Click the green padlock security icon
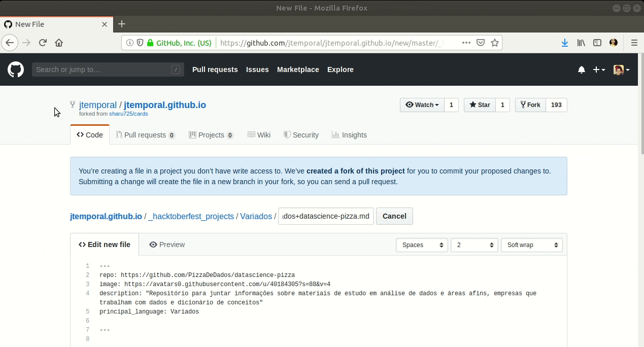Viewport: 644px width, 347px height. [x=150, y=43]
